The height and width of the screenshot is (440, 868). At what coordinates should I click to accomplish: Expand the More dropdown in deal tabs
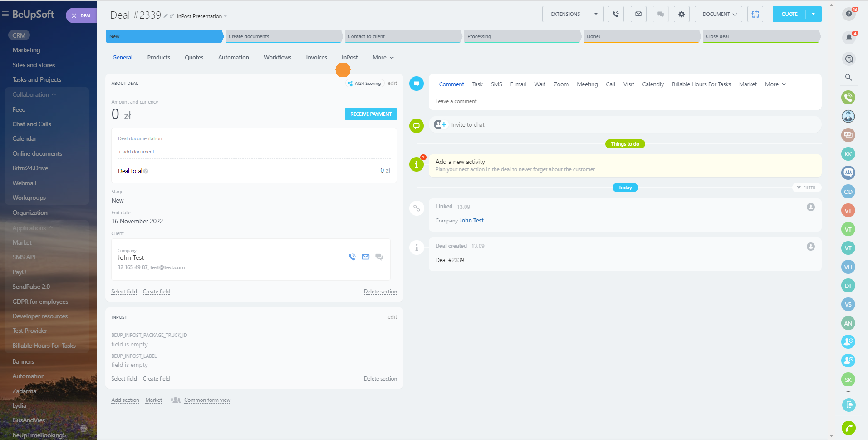click(x=383, y=58)
